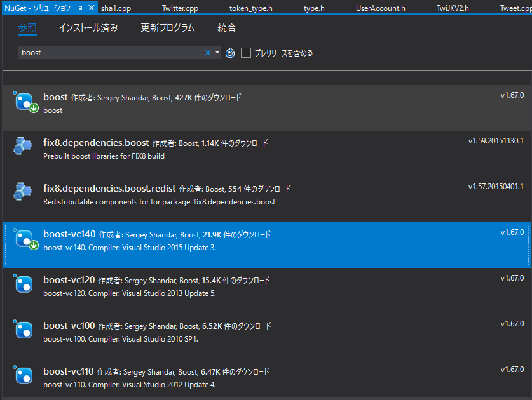This screenshot has width=532, height=400.
Task: Click the boost-vc120 package icon
Action: 23,284
